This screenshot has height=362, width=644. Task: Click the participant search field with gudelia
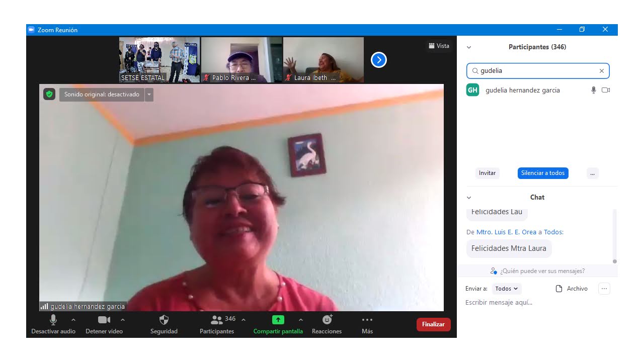click(x=538, y=71)
